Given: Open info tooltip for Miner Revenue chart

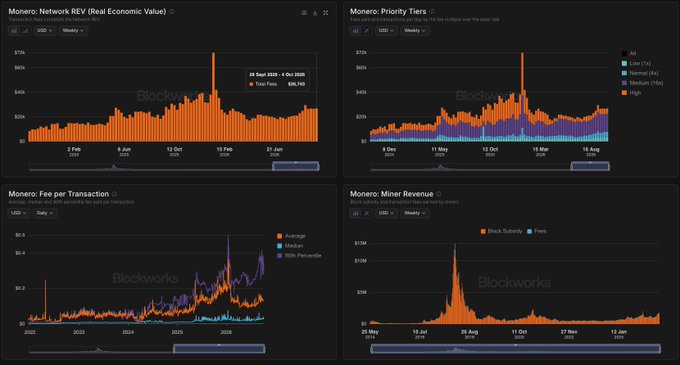Looking at the screenshot, I should (x=439, y=194).
